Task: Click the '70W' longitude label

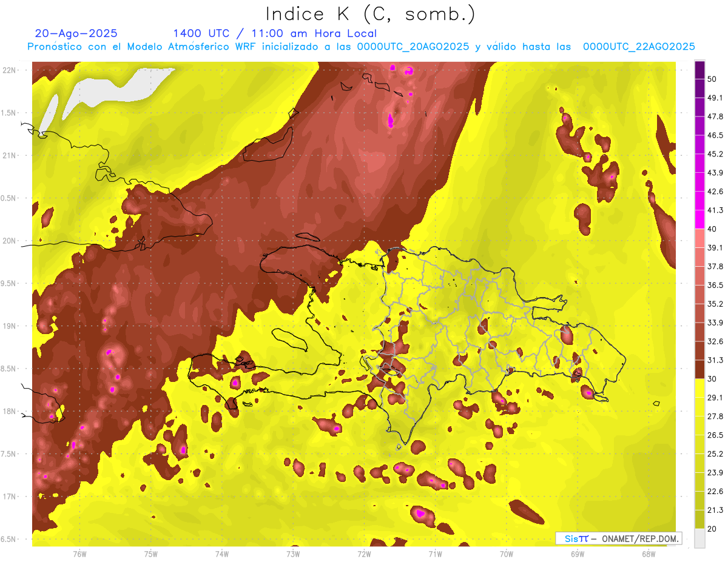Action: click(506, 554)
